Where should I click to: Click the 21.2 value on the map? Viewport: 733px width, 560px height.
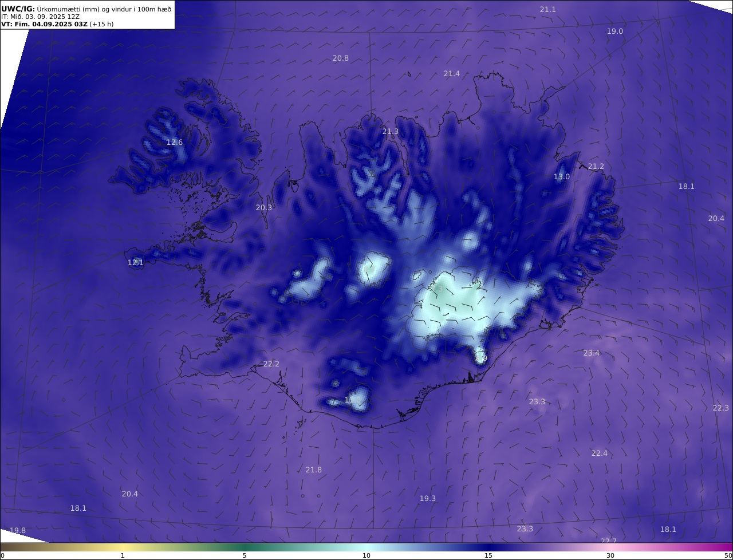[x=596, y=166]
